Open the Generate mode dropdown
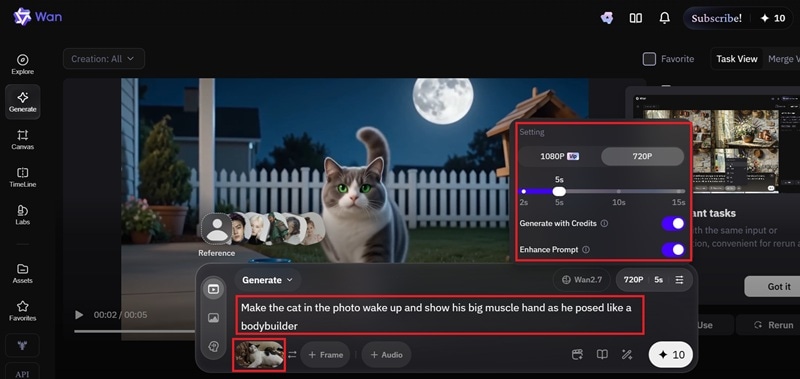800x379 pixels. click(x=267, y=280)
